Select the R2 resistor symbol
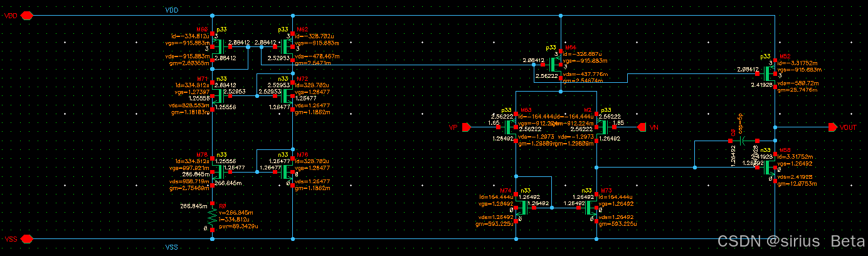 (213, 217)
